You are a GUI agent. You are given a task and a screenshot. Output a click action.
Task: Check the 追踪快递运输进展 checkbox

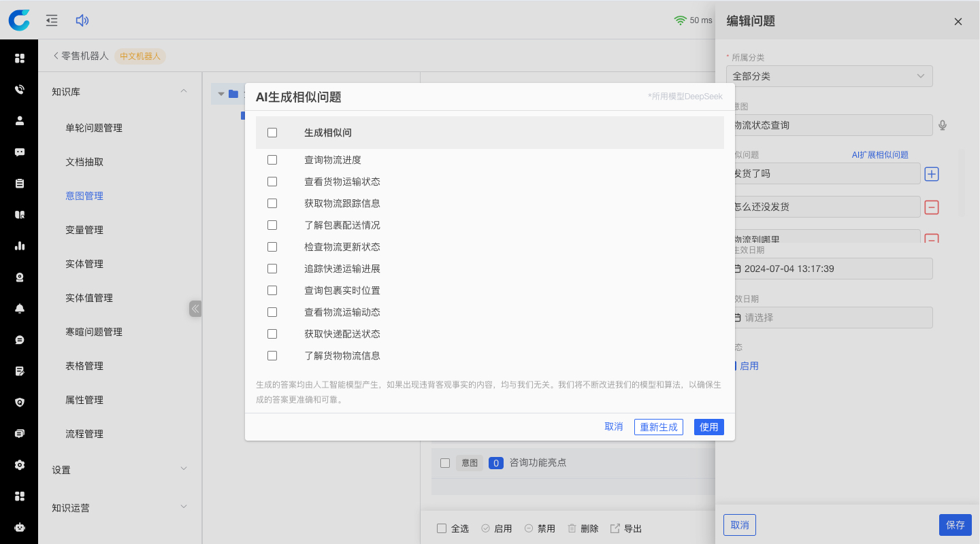[x=272, y=269]
